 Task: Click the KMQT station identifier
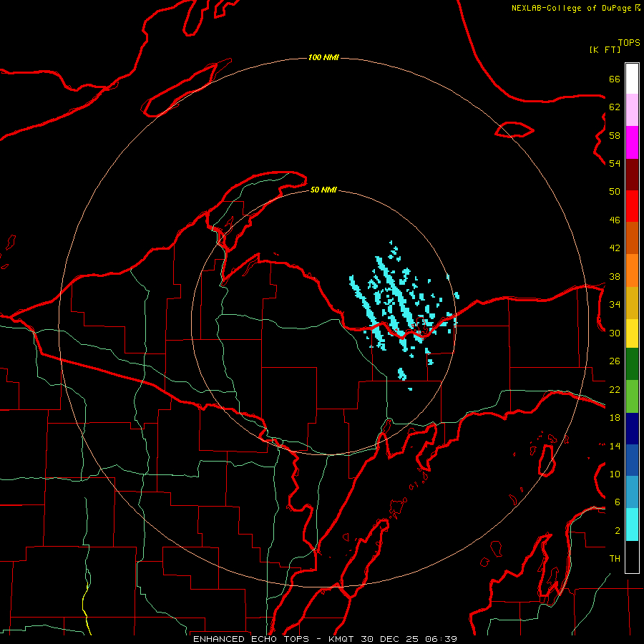pyautogui.click(x=342, y=639)
